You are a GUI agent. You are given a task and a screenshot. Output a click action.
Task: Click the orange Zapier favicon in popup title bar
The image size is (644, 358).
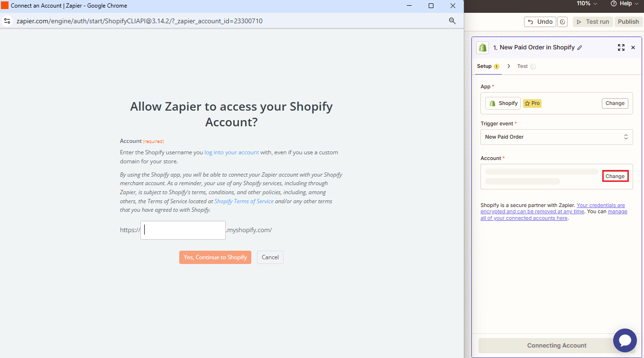tap(5, 6)
